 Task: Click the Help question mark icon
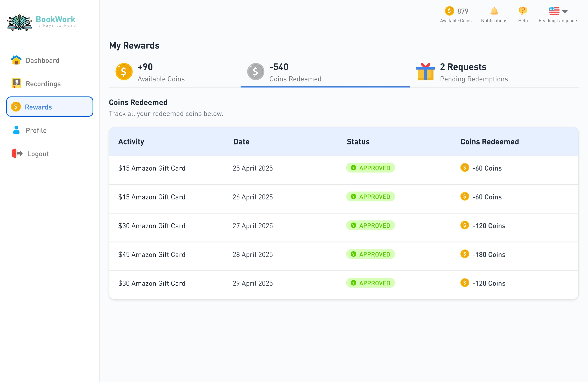click(522, 11)
